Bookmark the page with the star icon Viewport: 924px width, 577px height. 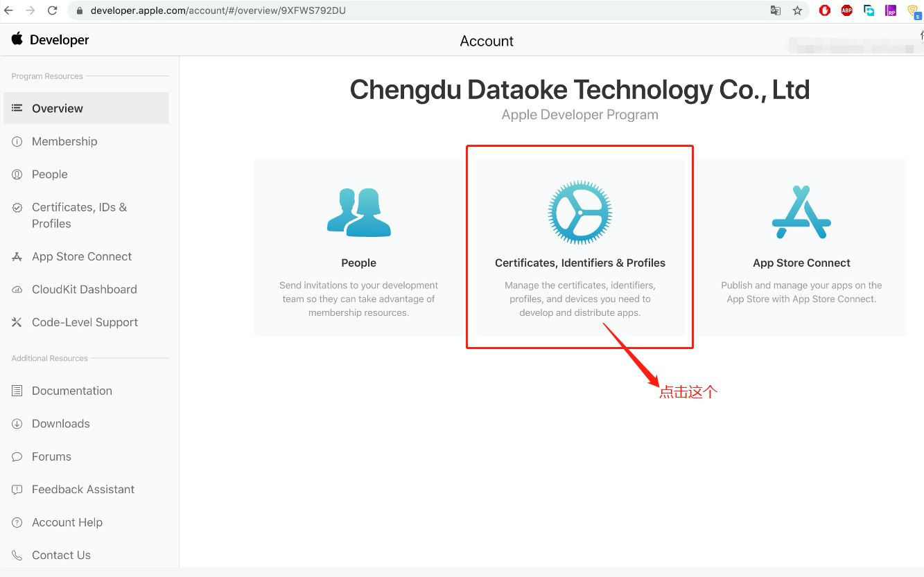tap(797, 10)
